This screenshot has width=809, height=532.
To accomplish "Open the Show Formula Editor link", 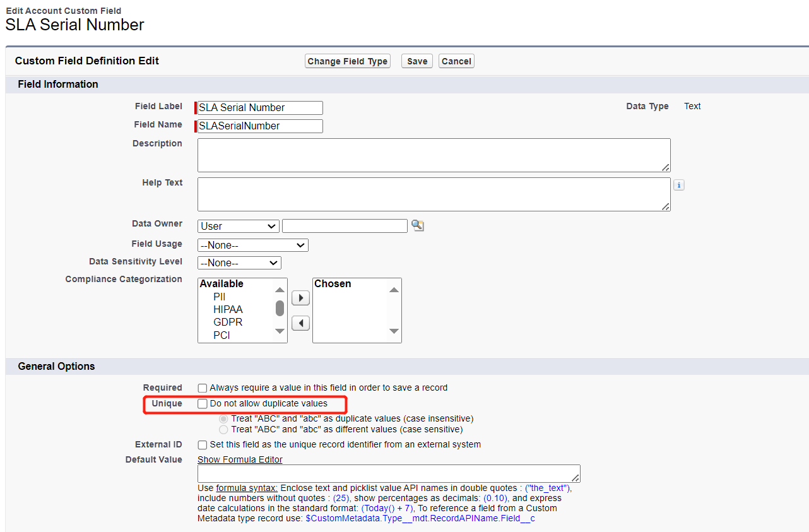I will pos(239,459).
